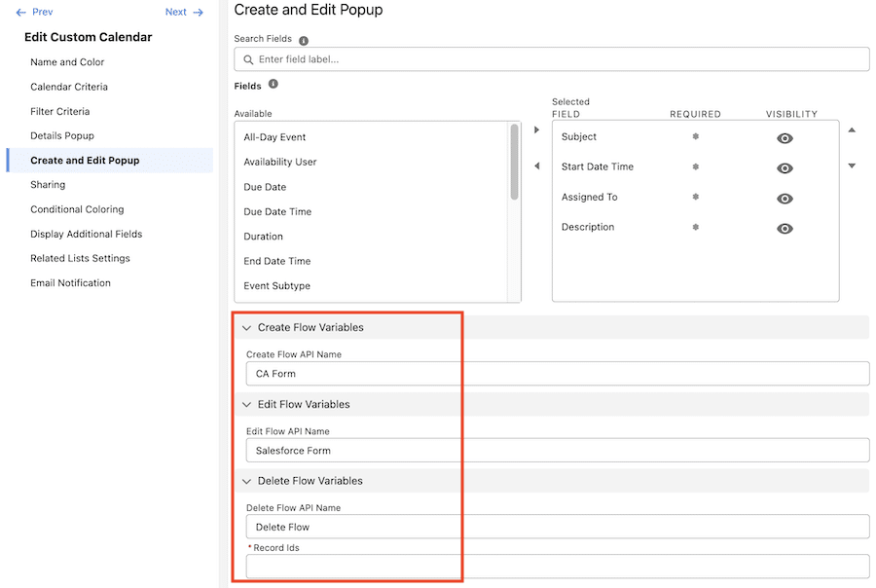Select Due Date Time in Available list
The height and width of the screenshot is (588, 876).
click(277, 212)
